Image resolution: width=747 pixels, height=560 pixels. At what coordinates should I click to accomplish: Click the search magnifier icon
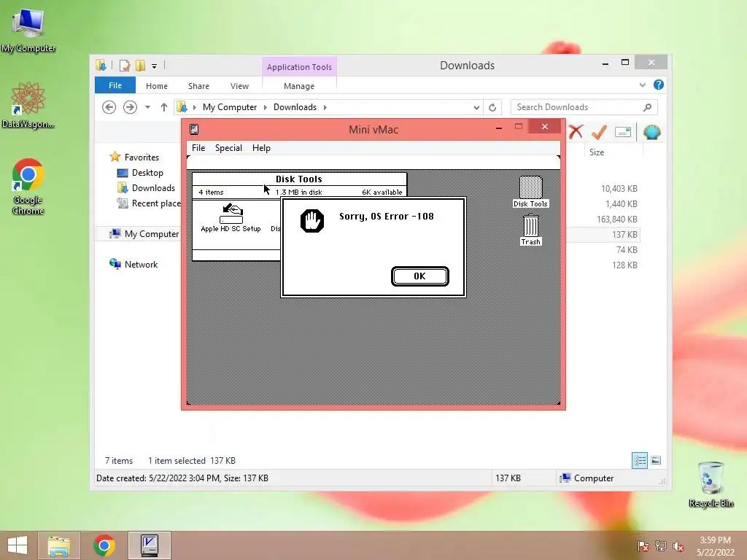coord(647,107)
